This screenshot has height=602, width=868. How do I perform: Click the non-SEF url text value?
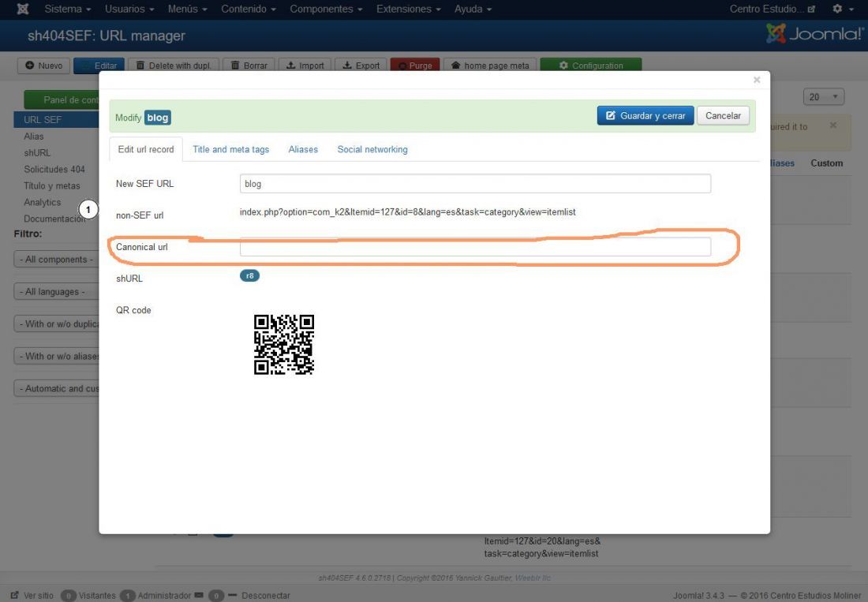click(407, 212)
